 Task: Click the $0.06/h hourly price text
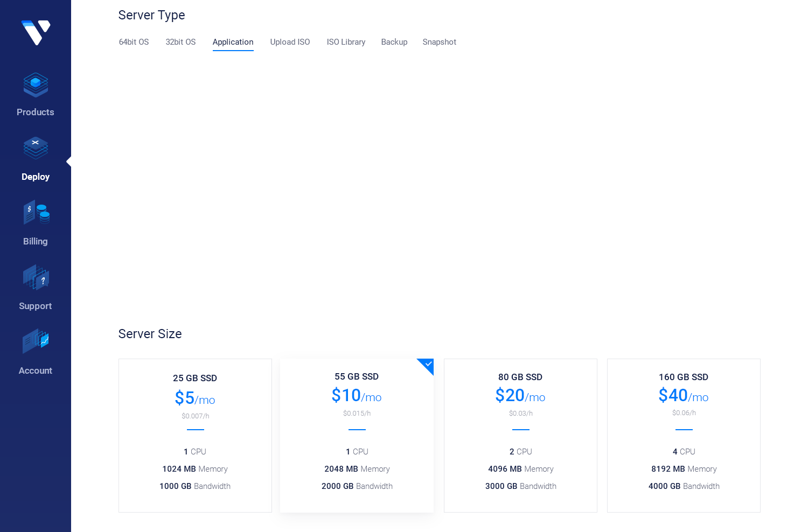pos(684,413)
